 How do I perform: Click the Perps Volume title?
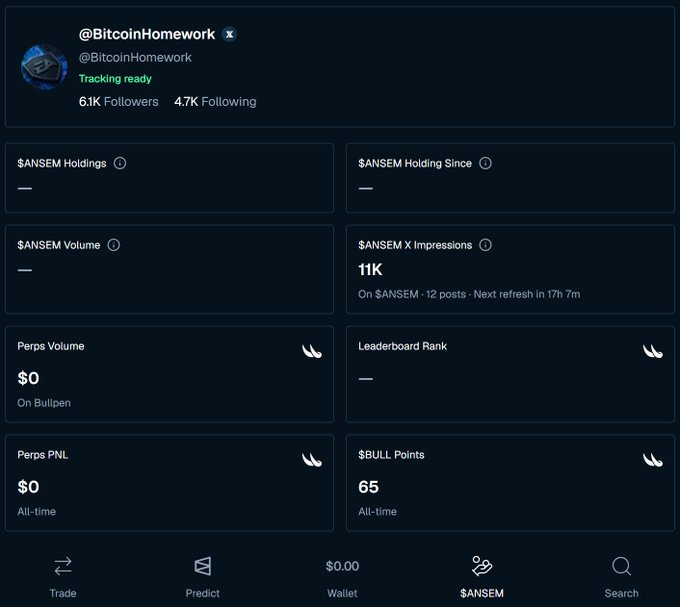point(51,346)
